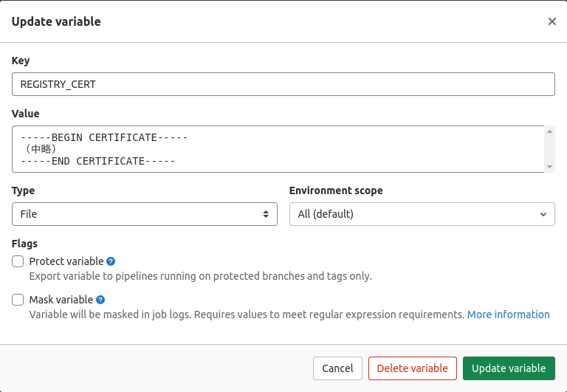The image size is (567, 392).
Task: Open Mask variable help icon
Action: click(100, 300)
